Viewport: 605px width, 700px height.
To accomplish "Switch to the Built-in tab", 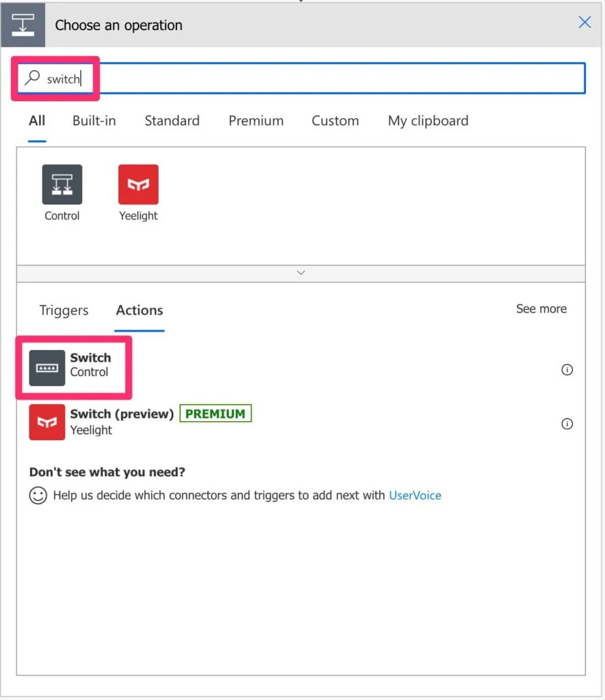I will click(x=94, y=121).
